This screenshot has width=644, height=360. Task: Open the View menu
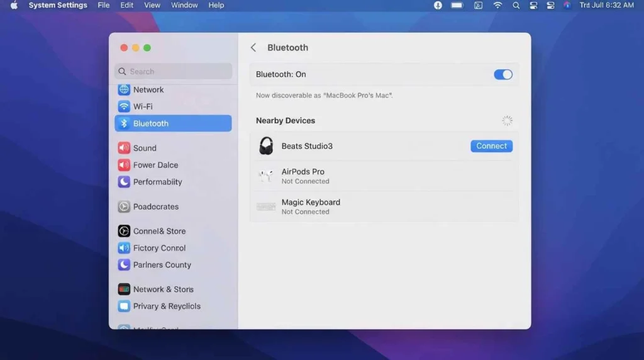tap(152, 5)
